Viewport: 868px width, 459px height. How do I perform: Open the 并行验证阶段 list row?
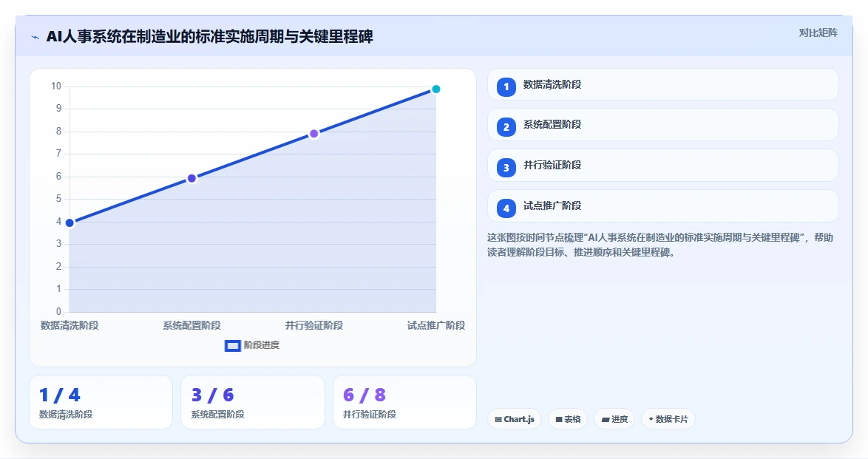point(662,165)
